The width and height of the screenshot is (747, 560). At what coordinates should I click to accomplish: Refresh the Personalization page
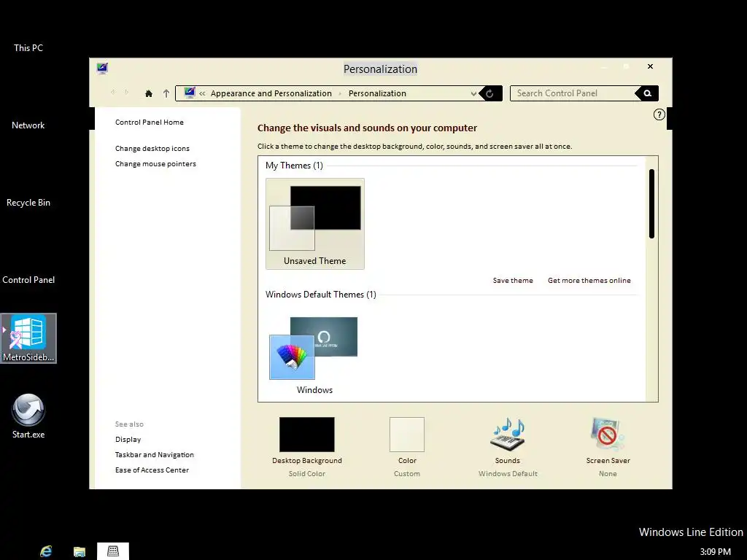[x=489, y=93]
